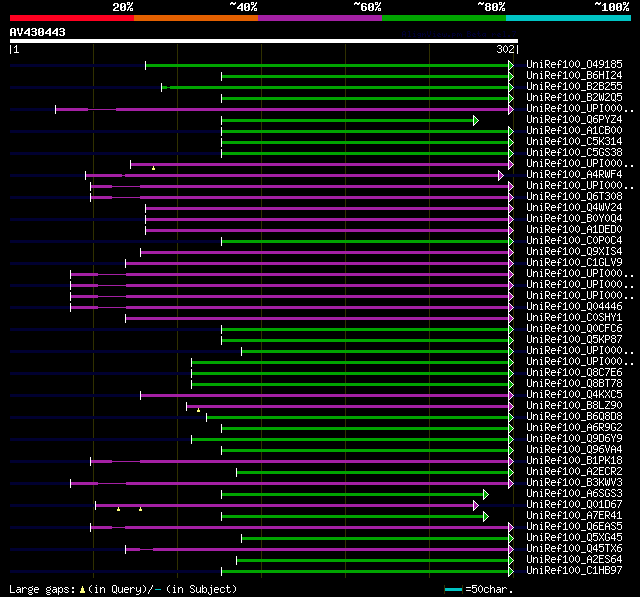640x597 pixels.
Task: Click the purple arrowhead ending the Q01D67 alignment
Action: tap(476, 506)
